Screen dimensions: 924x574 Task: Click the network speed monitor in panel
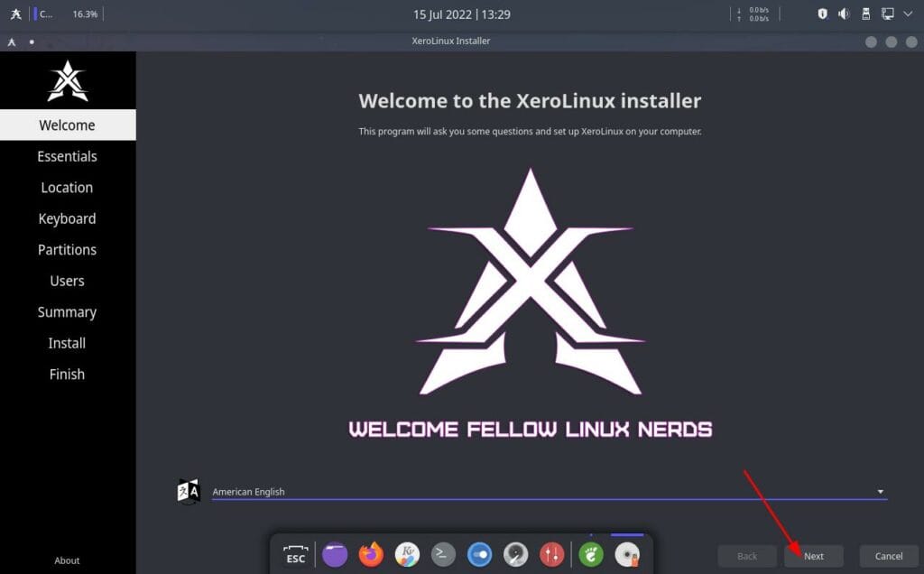pyautogui.click(x=753, y=14)
